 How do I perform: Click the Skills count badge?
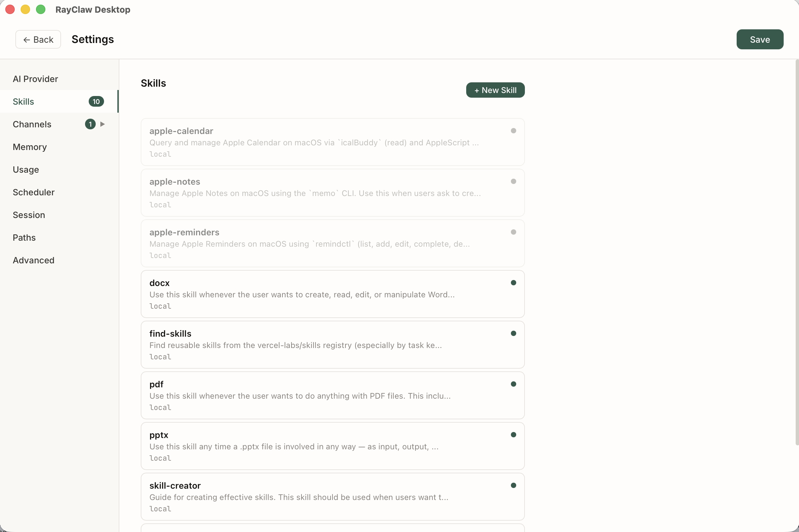[96, 101]
